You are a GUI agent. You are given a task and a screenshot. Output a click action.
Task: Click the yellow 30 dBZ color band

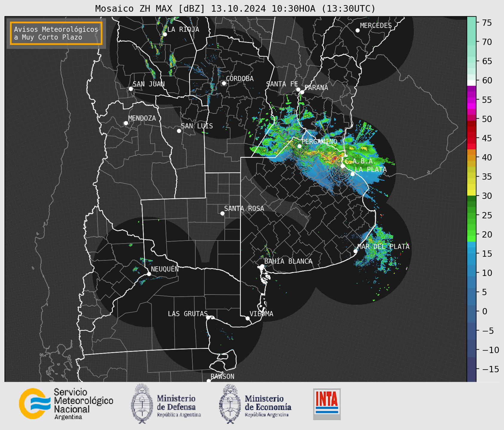pyautogui.click(x=471, y=193)
